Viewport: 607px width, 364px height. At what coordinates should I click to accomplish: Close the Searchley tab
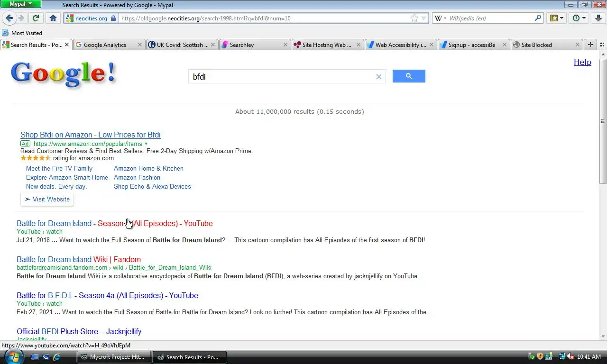tap(285, 45)
